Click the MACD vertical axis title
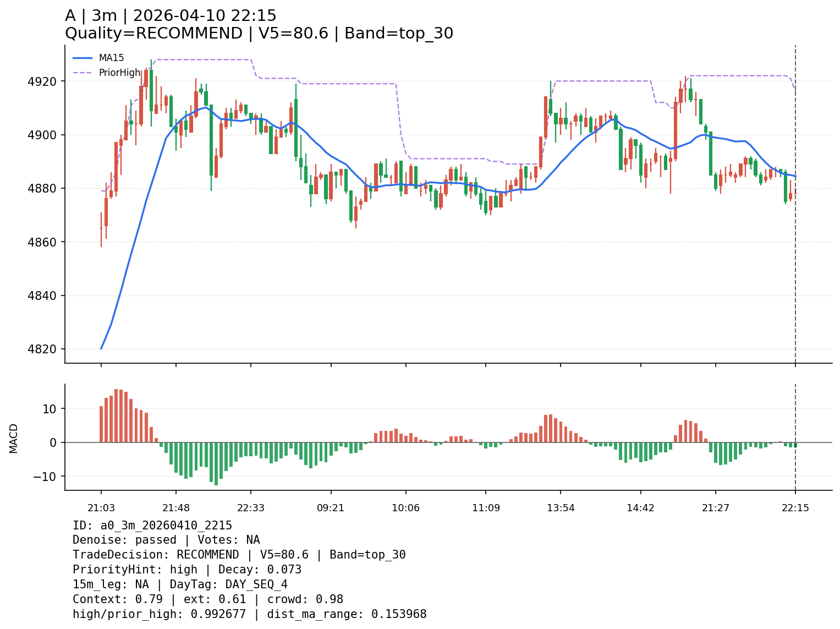 point(14,438)
